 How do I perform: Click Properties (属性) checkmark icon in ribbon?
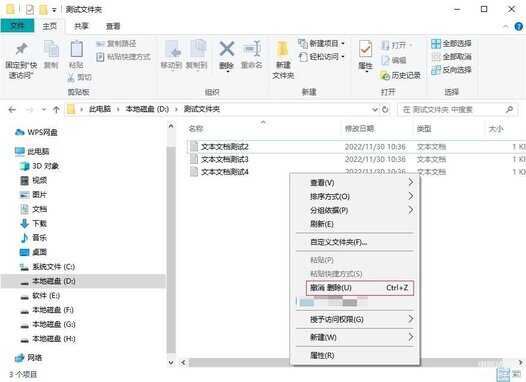click(x=365, y=50)
